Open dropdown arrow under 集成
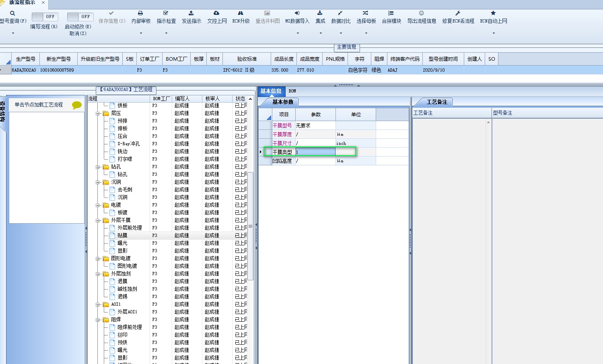The width and height of the screenshot is (603, 364). (x=321, y=33)
